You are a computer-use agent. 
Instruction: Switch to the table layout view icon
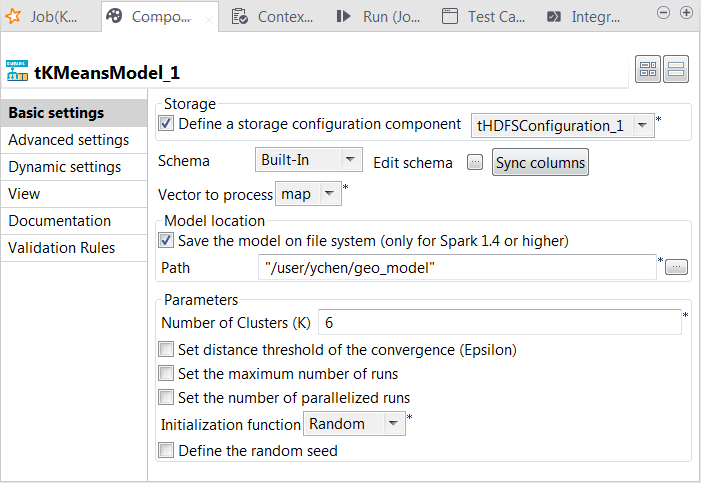coord(648,69)
